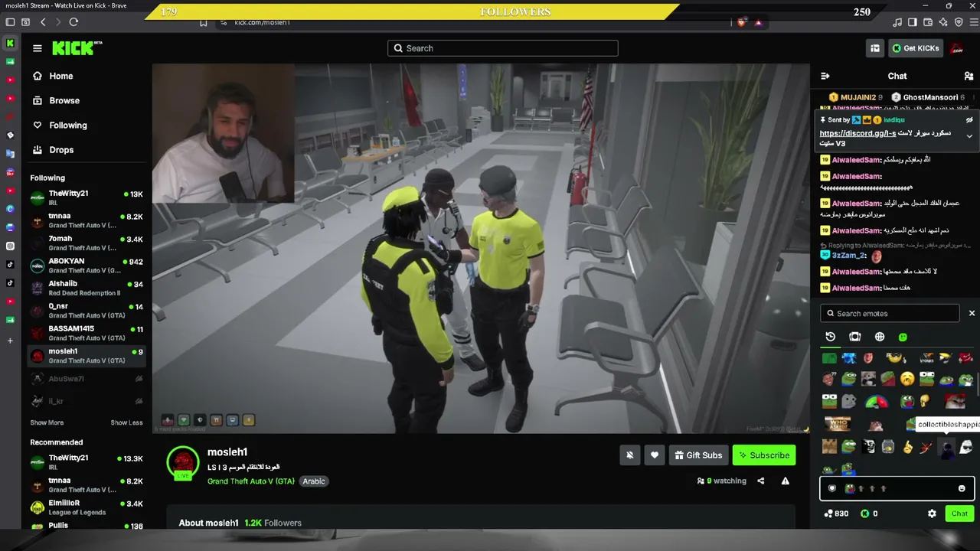This screenshot has height=551, width=980.
Task: Open the Brave Shields icon
Action: [x=741, y=22]
